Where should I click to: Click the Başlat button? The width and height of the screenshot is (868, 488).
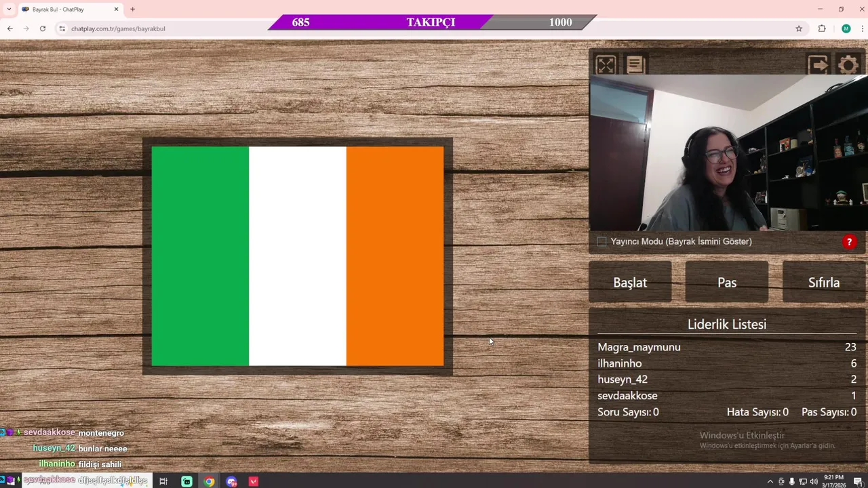click(630, 282)
